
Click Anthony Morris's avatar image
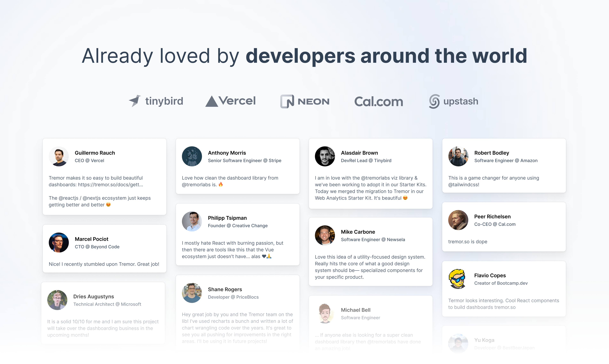click(192, 156)
